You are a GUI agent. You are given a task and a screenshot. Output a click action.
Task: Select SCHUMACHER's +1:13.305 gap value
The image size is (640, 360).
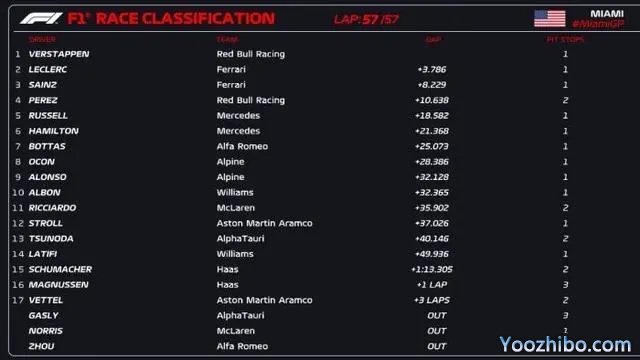pyautogui.click(x=432, y=269)
